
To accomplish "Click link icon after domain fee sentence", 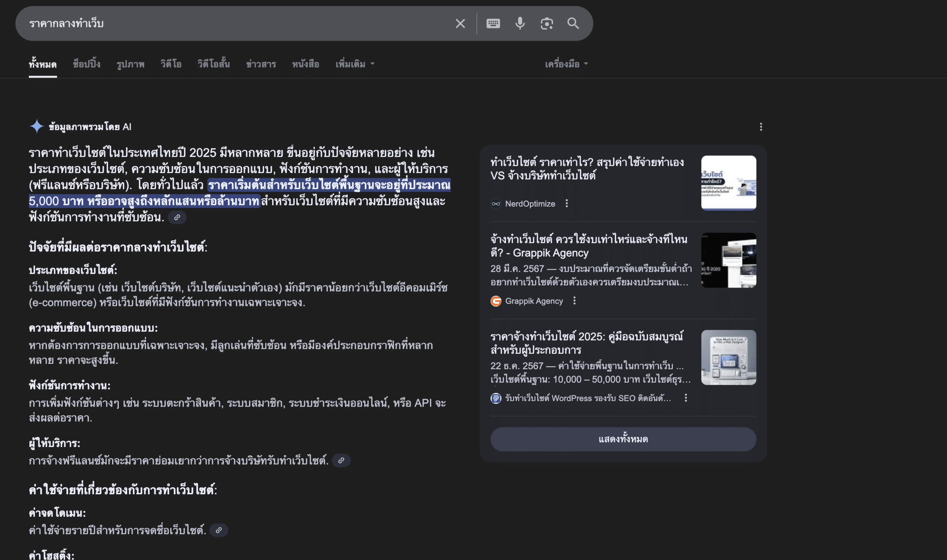I will [219, 530].
